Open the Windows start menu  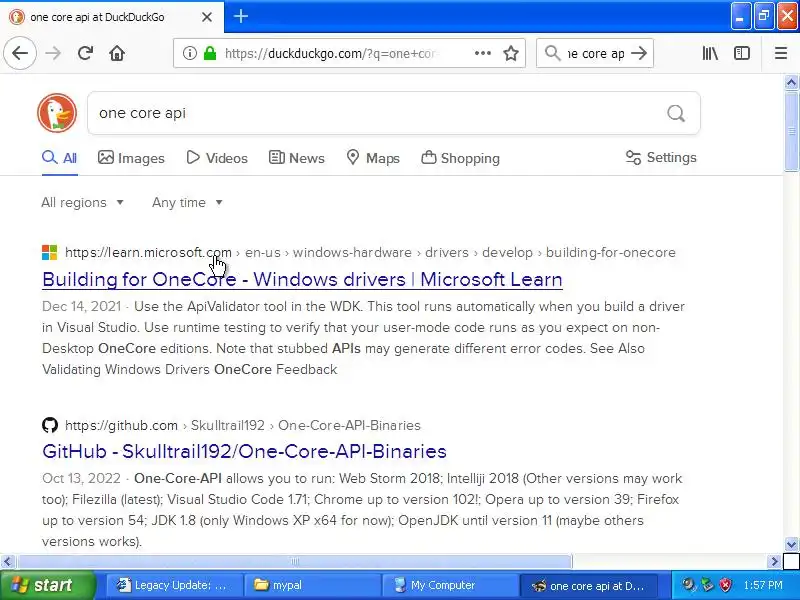click(48, 585)
